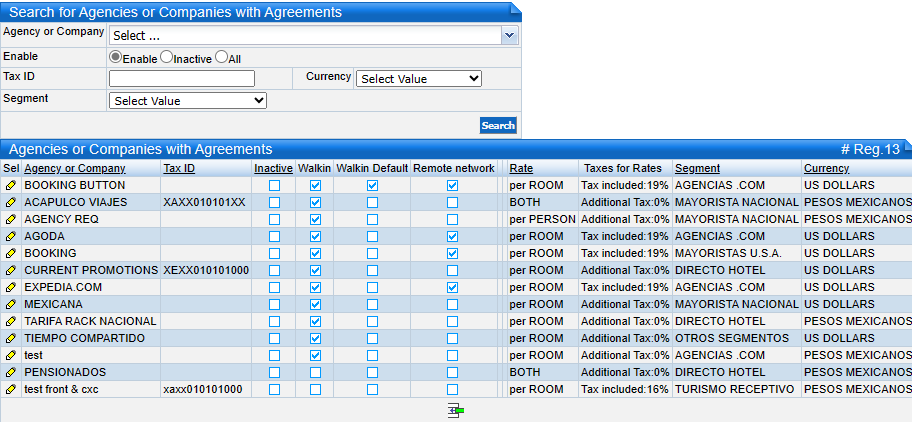Click the Taxes for Rates column header

coord(623,169)
